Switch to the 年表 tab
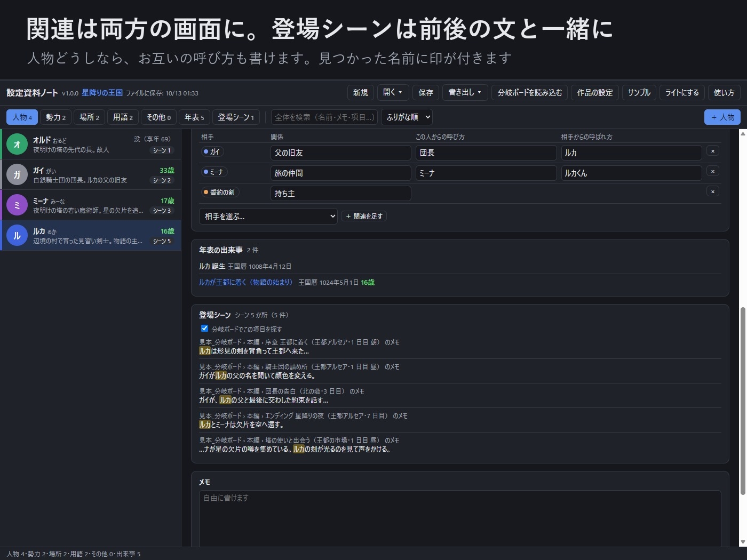 click(x=194, y=117)
